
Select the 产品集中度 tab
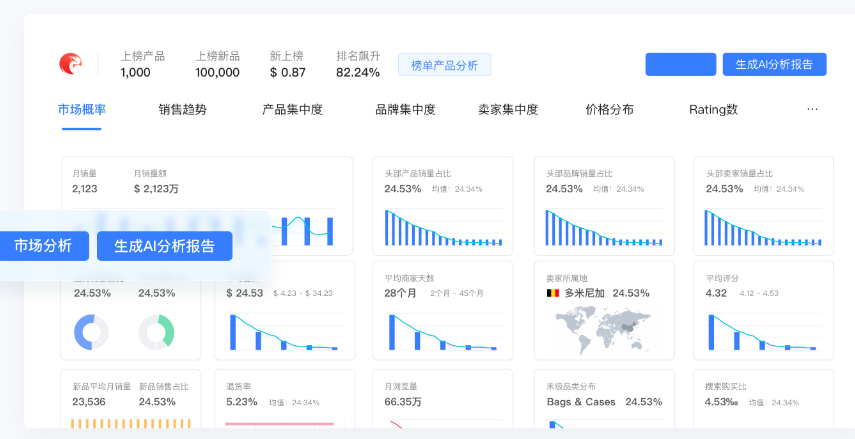(x=292, y=110)
